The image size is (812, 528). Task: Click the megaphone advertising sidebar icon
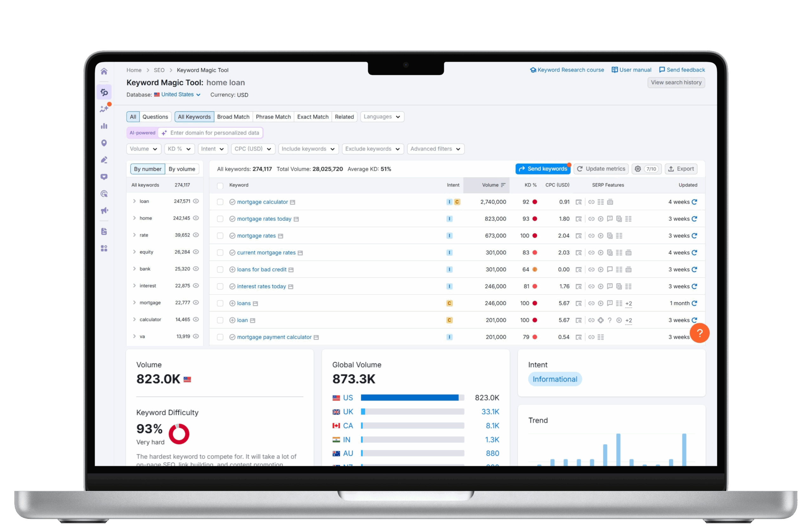click(104, 210)
